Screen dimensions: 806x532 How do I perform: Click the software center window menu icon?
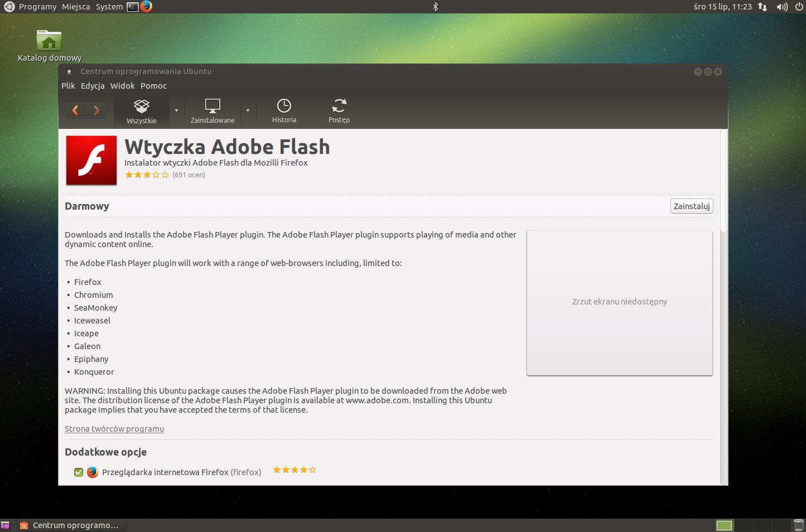coord(69,71)
